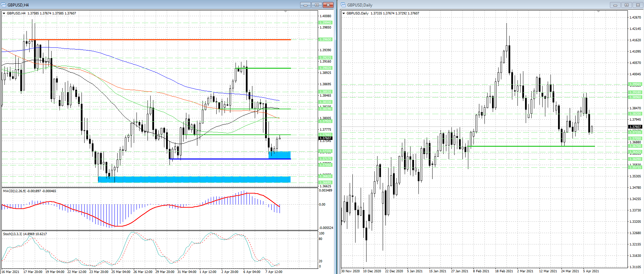
Task: Click the GBPUSD,Daily window chart icon
Action: [x=343, y=5]
